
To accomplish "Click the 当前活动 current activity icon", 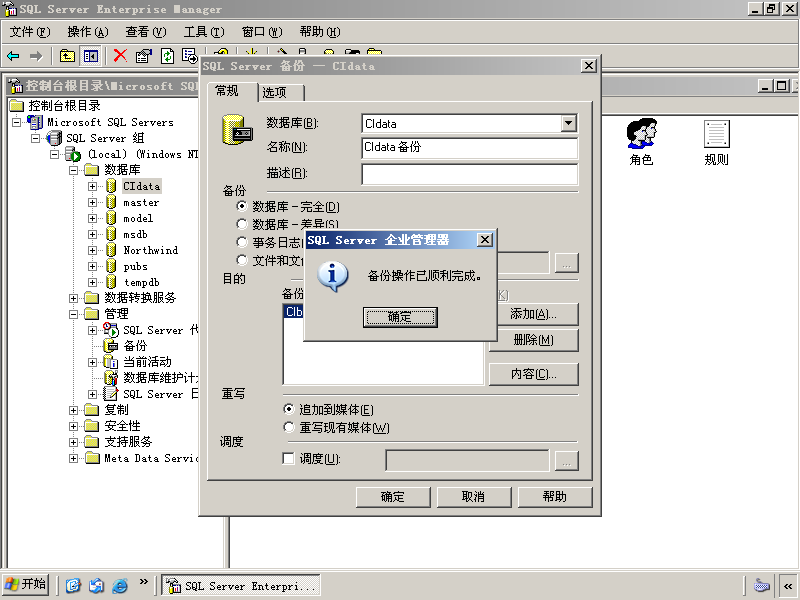I will pyautogui.click(x=111, y=362).
